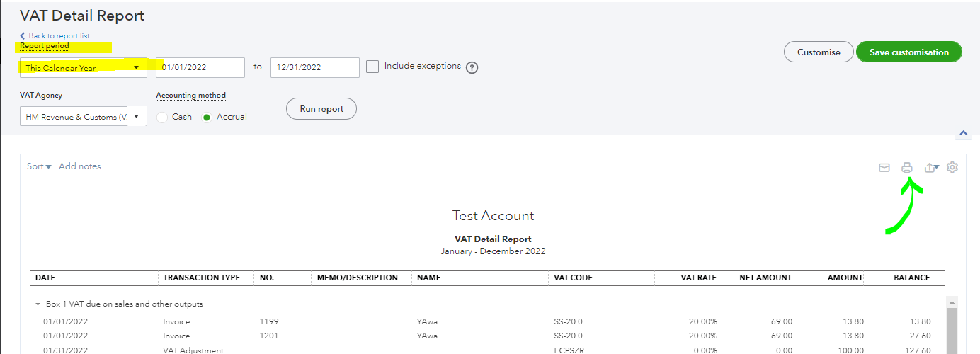Collapse the report options panel chevron
Viewport: 980px width, 354px height.
pyautogui.click(x=963, y=132)
